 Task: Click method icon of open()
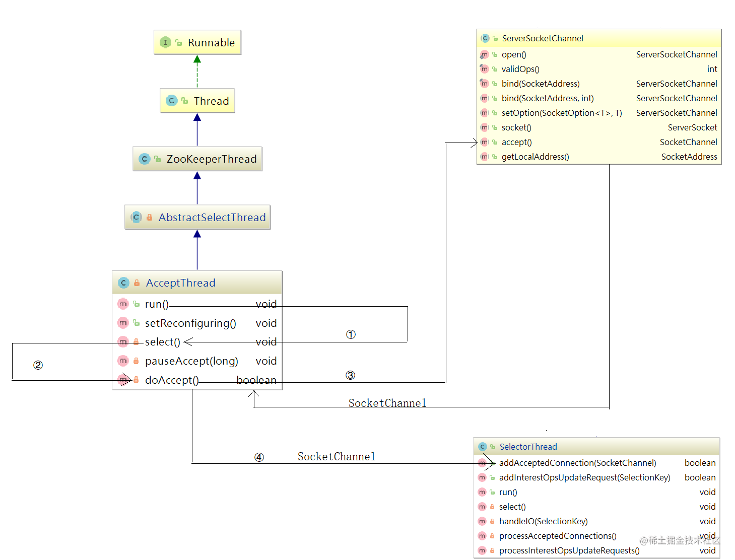484,54
